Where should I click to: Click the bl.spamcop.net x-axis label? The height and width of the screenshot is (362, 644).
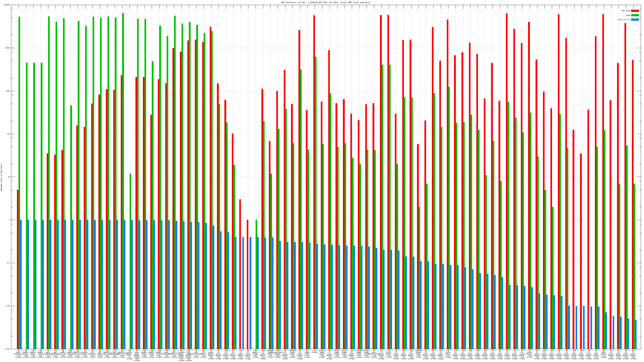(x=93, y=354)
